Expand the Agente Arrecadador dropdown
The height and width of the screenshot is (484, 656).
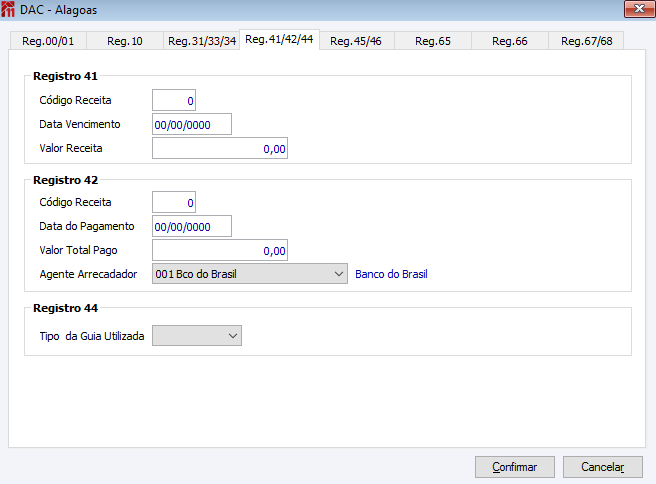coord(249,274)
